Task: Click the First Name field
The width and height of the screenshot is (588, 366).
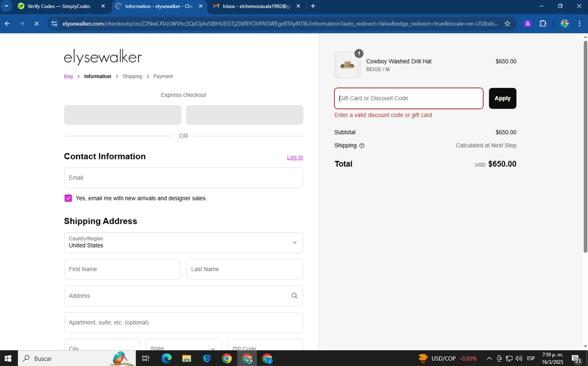Action: (122, 269)
